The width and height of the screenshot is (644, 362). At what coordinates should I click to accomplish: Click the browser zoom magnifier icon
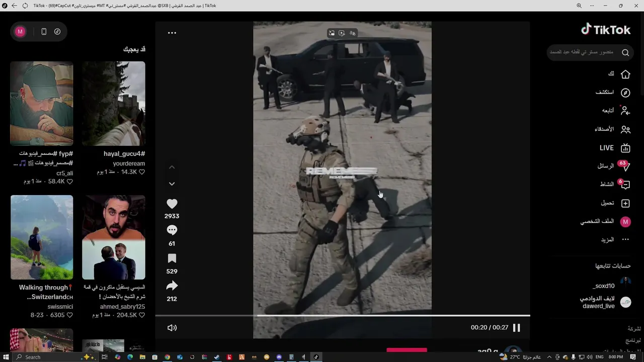click(579, 6)
